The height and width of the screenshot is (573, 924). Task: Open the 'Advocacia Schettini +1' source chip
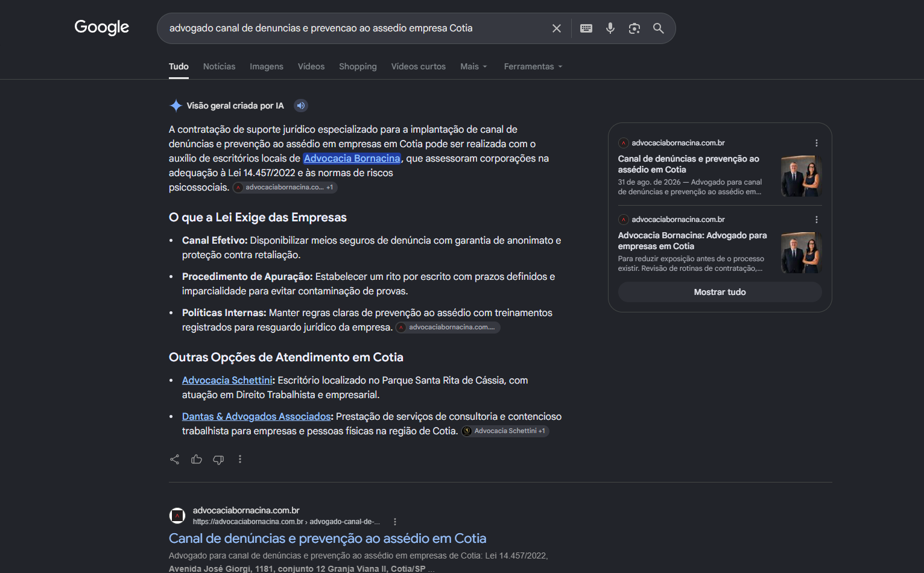pyautogui.click(x=505, y=431)
